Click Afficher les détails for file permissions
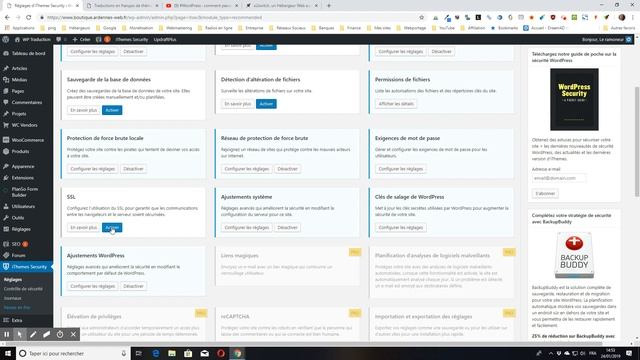640x360 pixels. [x=396, y=104]
